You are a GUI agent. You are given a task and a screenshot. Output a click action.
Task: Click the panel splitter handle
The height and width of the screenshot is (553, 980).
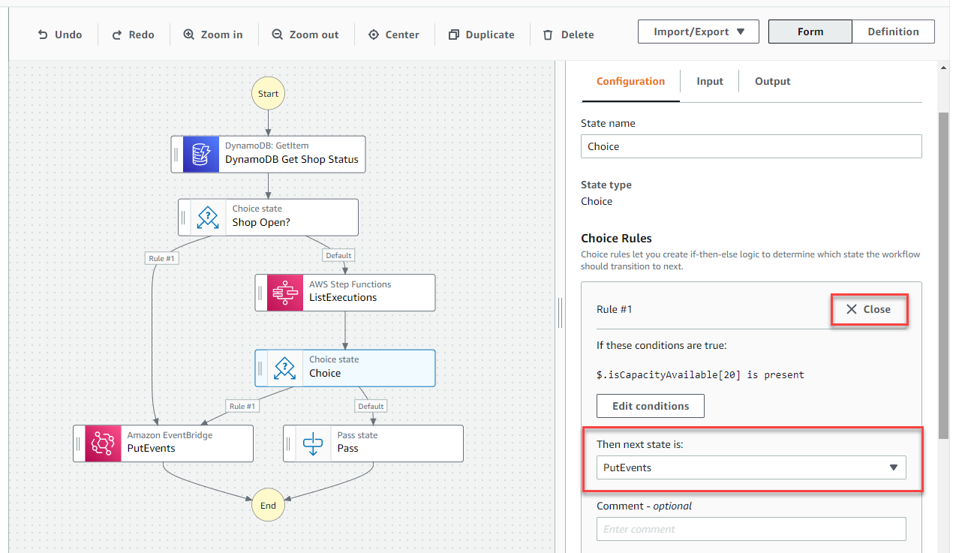[x=560, y=313]
